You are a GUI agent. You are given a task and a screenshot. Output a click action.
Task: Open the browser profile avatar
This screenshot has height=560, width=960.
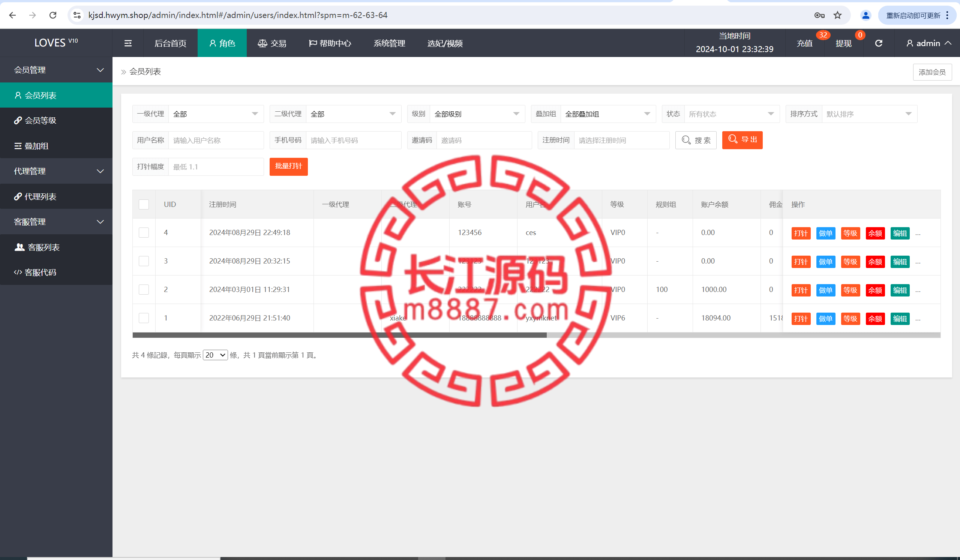[x=865, y=15]
